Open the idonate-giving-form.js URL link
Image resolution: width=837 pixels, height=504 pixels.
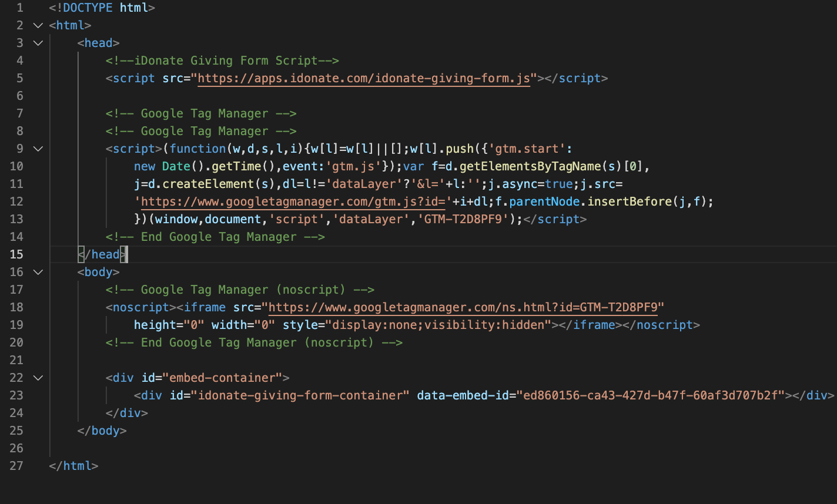point(364,78)
